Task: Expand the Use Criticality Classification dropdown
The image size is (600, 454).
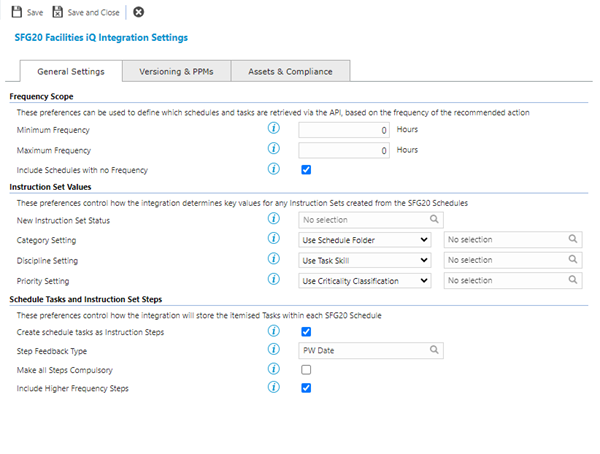Action: coord(365,281)
